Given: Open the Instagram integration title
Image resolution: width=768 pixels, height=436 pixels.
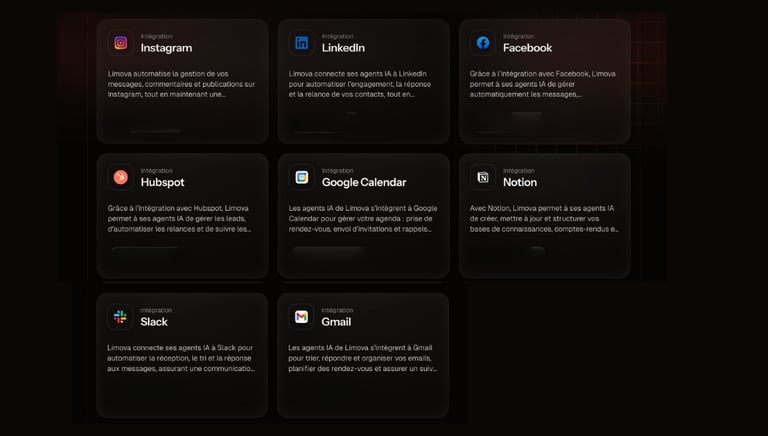Looking at the screenshot, I should coord(166,48).
